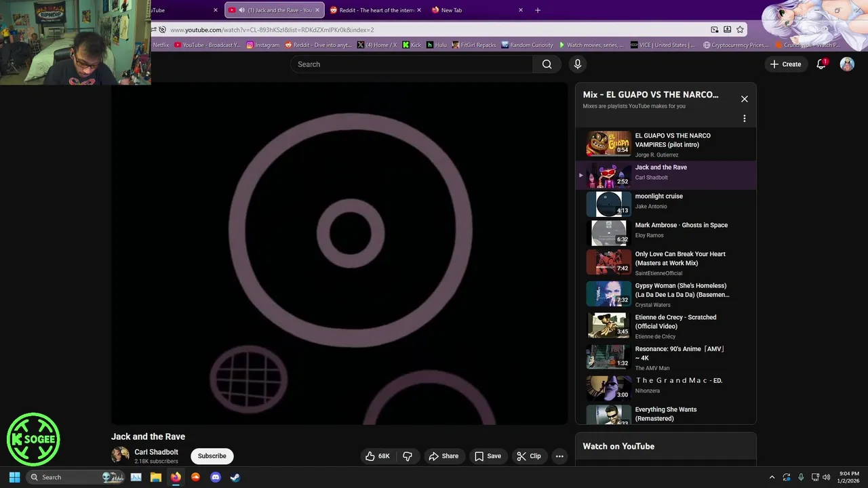Click the YouTube search input field
Image resolution: width=868 pixels, height=488 pixels.
[412, 64]
